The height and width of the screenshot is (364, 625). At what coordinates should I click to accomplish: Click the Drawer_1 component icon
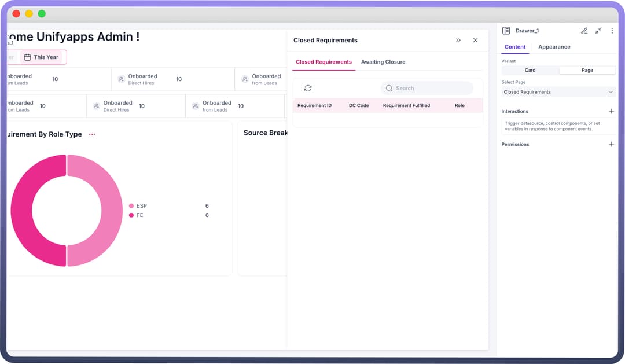coord(506,31)
